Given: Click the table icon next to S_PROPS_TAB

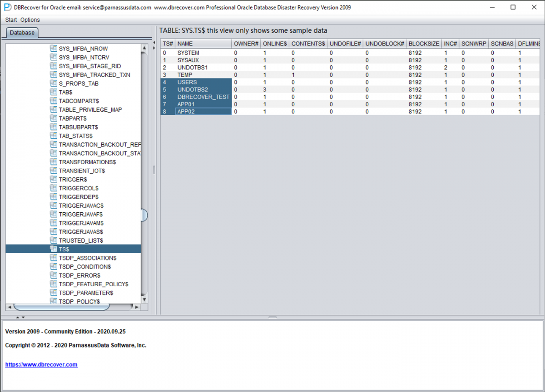Looking at the screenshot, I should (54, 83).
